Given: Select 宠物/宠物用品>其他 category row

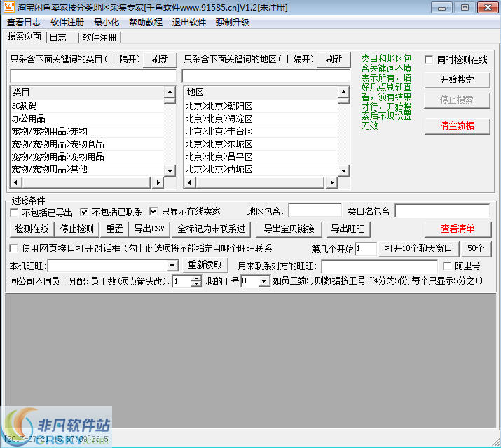Looking at the screenshot, I should (x=87, y=169).
